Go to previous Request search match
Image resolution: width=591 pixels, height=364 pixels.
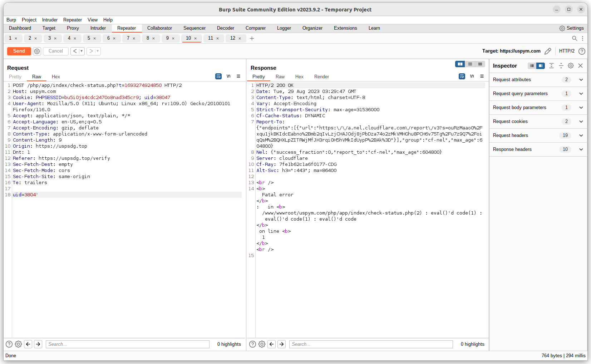[x=28, y=344]
